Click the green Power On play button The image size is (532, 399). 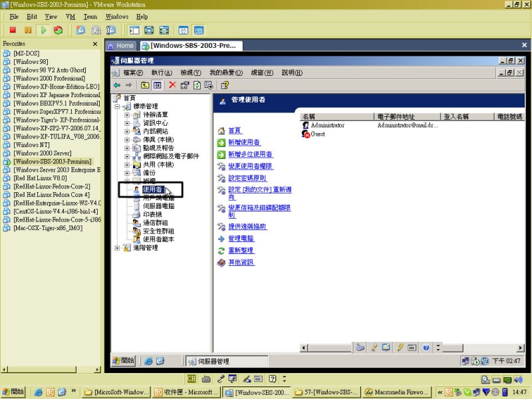43,30
